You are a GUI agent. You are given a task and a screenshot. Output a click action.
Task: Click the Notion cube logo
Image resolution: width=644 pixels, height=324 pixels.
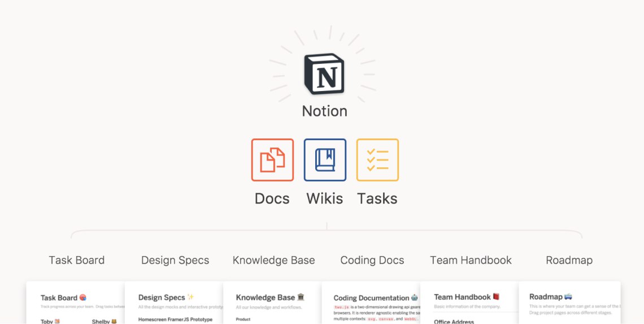click(324, 74)
